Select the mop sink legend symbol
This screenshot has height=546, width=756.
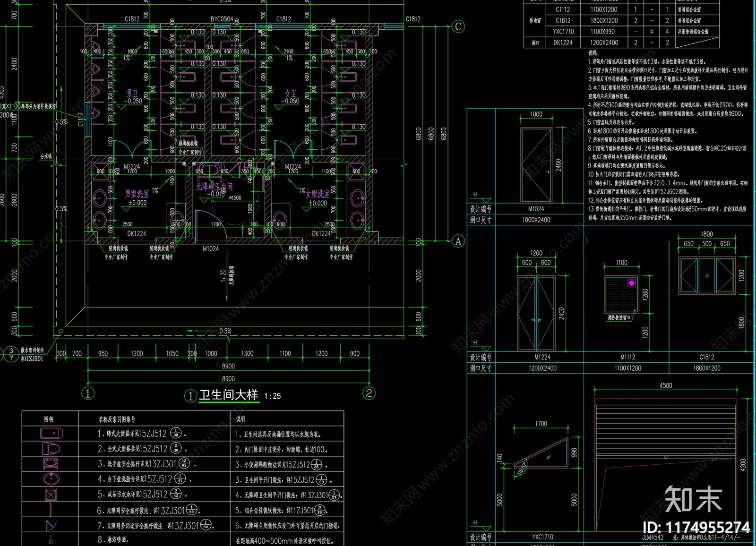(x=51, y=495)
